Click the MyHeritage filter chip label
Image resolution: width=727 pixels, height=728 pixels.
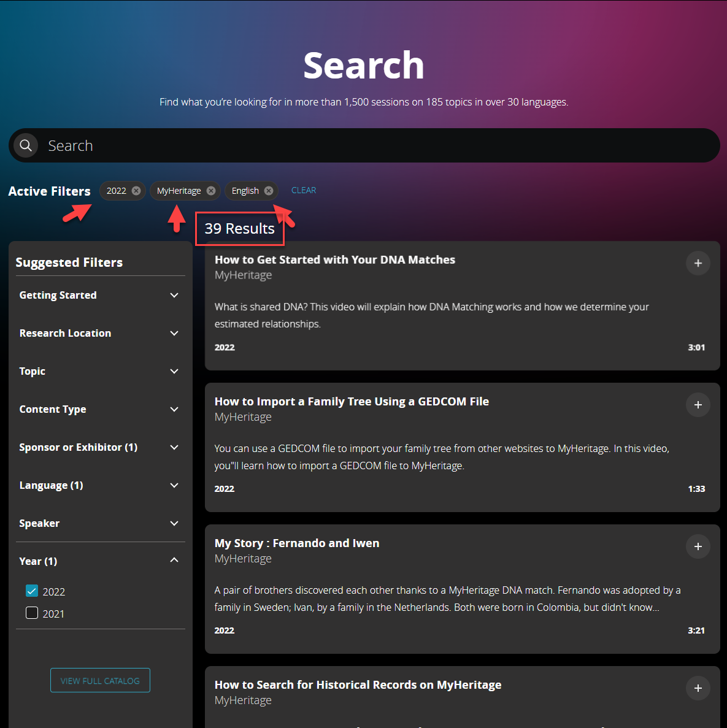(x=179, y=191)
